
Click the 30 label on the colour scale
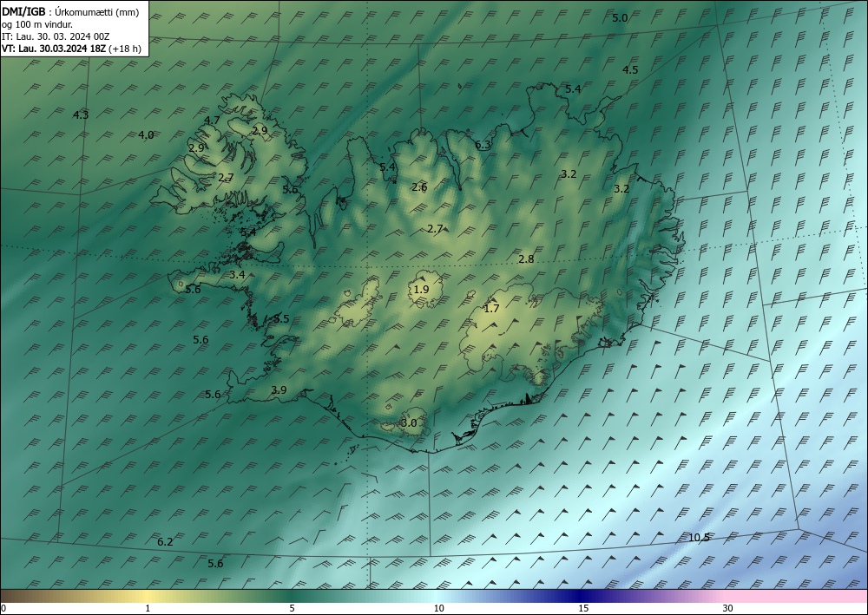pyautogui.click(x=728, y=608)
